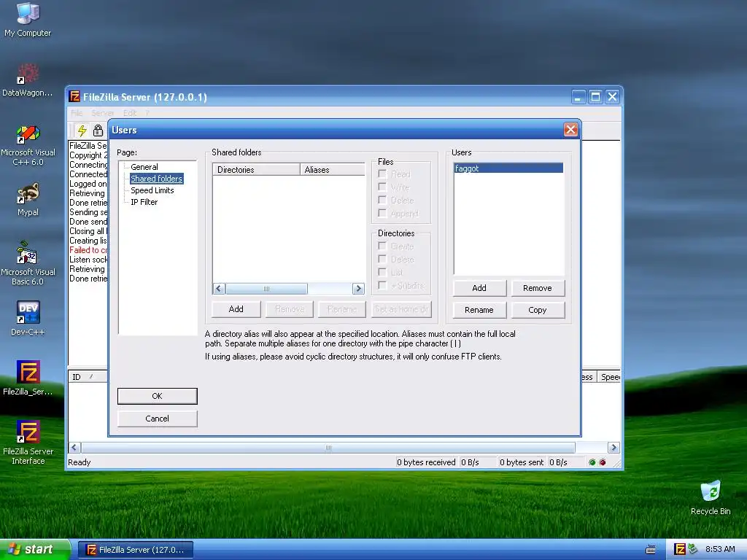Click the Aliases column header

333,169
